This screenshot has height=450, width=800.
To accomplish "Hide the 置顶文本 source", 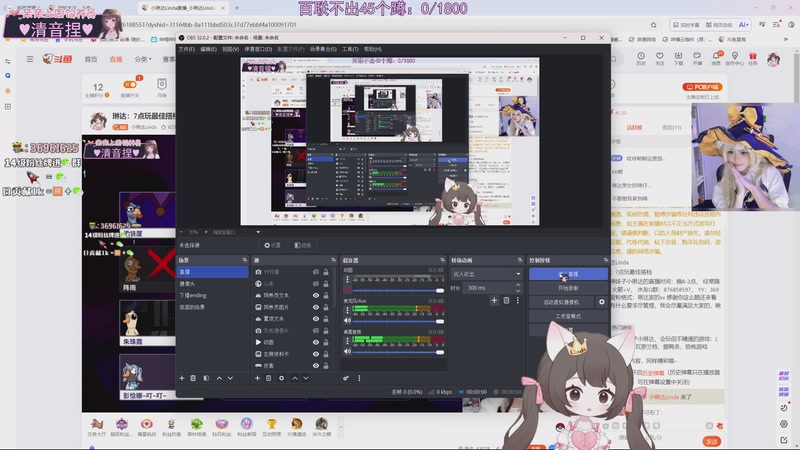I will [x=316, y=319].
